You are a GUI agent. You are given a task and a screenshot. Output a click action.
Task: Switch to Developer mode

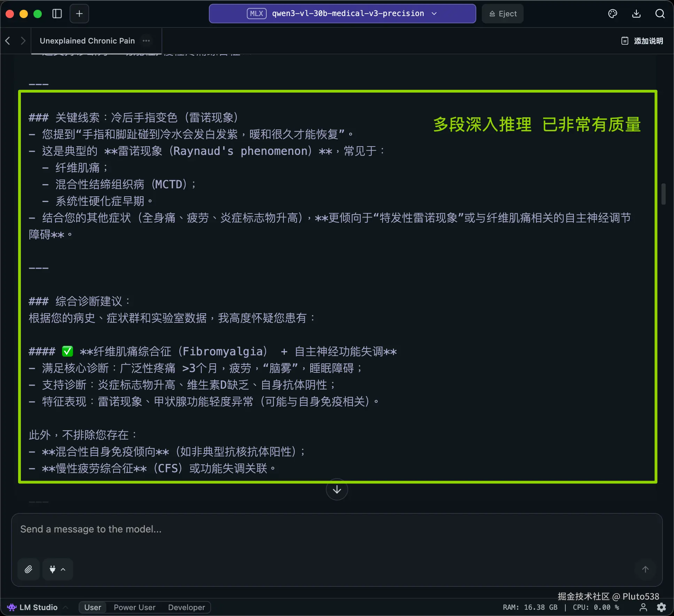tap(187, 607)
